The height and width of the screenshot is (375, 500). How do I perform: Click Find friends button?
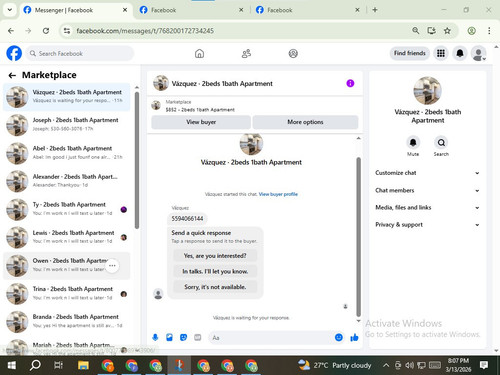coord(410,53)
